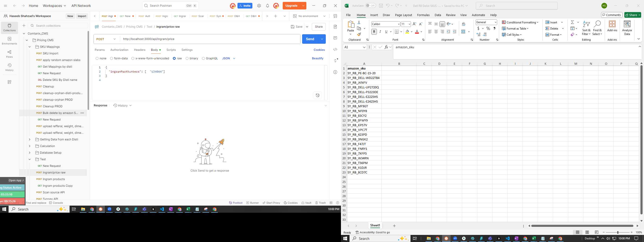
Task: Select the GraphQL body radio
Action: (203, 58)
